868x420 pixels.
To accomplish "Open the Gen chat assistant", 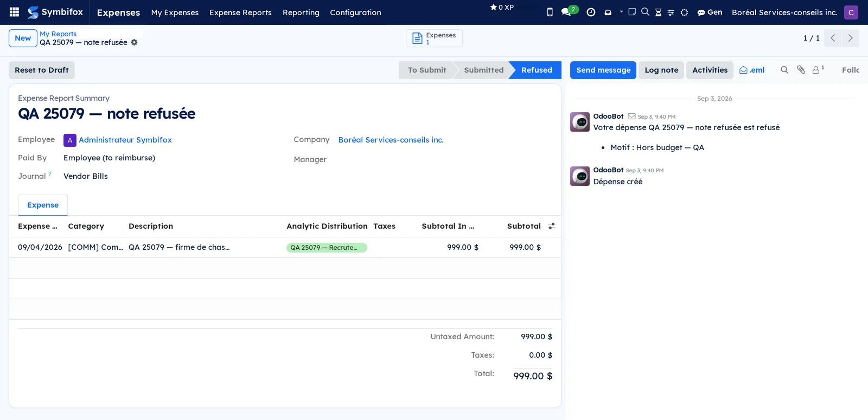I will [x=710, y=12].
